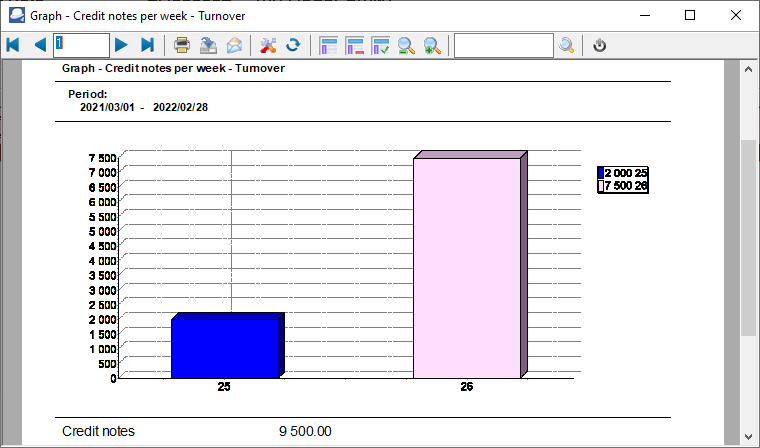Image resolution: width=760 pixels, height=448 pixels.
Task: Click the layout icon with red bar
Action: (354, 46)
